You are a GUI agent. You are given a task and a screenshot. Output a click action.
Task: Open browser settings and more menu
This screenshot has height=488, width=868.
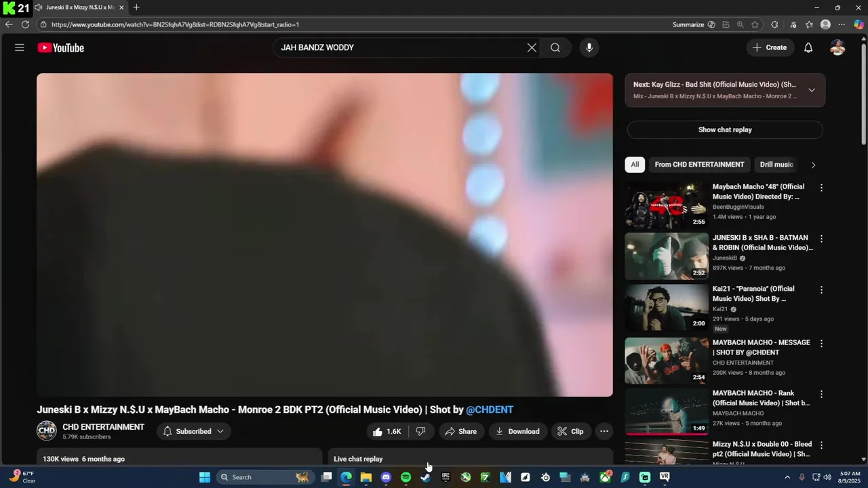(x=842, y=24)
